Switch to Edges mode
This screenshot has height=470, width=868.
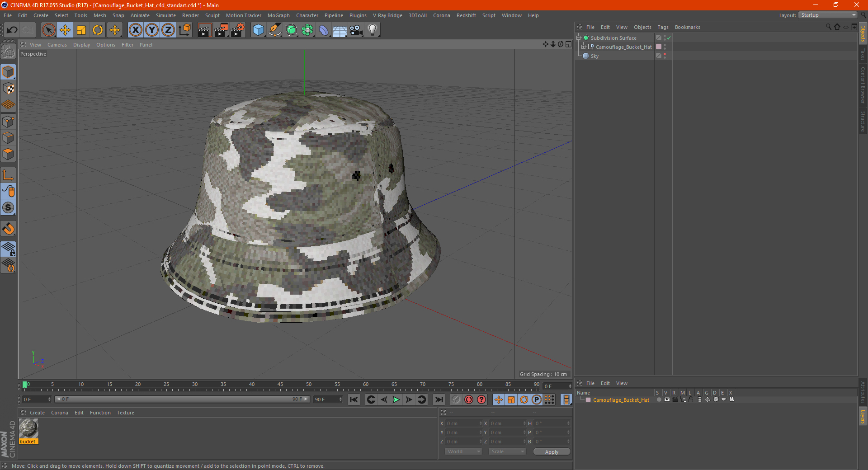coord(8,138)
